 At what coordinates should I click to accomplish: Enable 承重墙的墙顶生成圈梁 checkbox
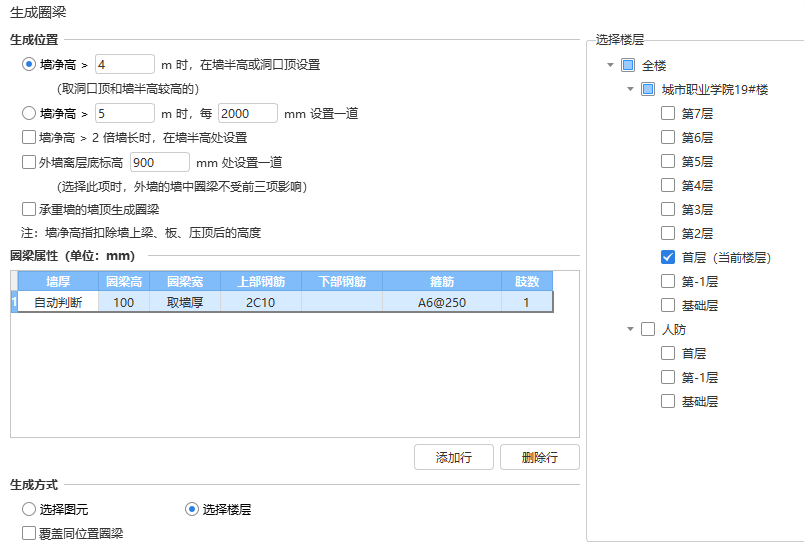pos(29,209)
